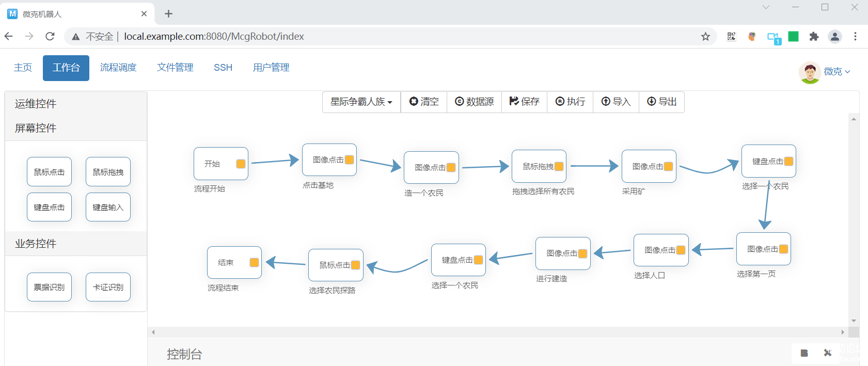Viewport: 868px width, 366px height.
Task: Click the canvas horizontal scrollbar track
Action: tap(496, 332)
